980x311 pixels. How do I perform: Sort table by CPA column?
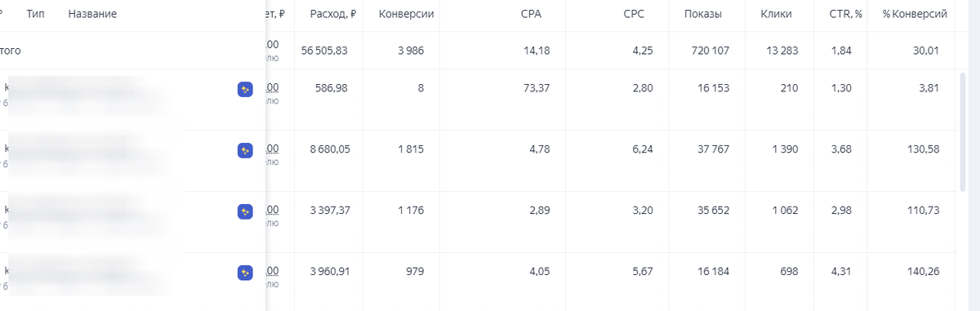[x=531, y=15]
